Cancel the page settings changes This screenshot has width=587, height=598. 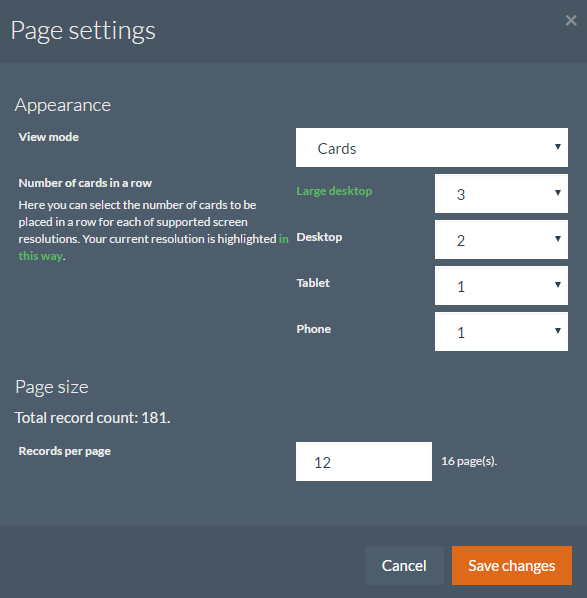pyautogui.click(x=404, y=566)
